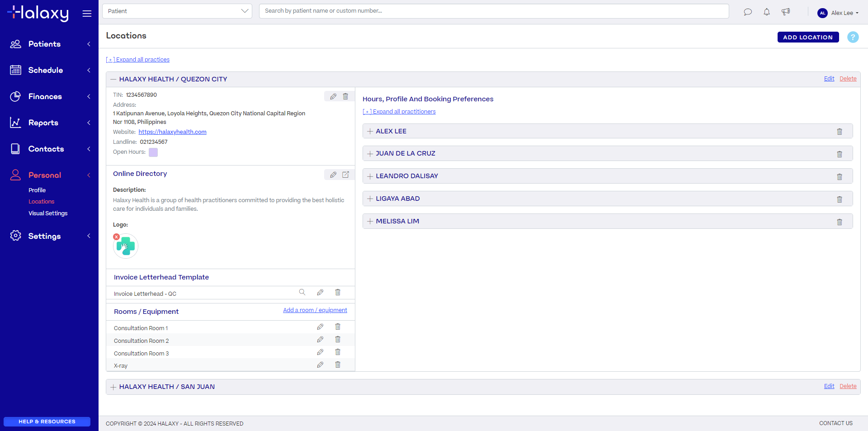
Task: Open the Patient search type dropdown
Action: pyautogui.click(x=177, y=11)
